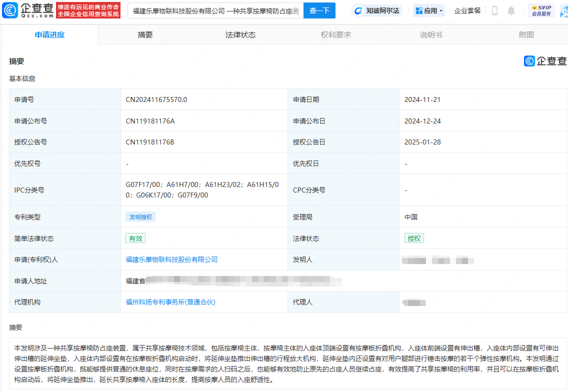Go to the 说明书 tab
This screenshot has height=392, width=568.
click(x=430, y=34)
